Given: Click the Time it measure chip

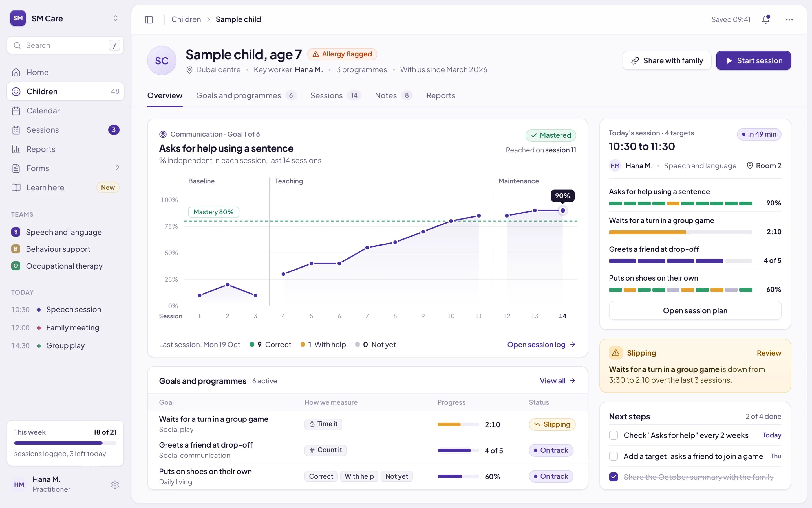Looking at the screenshot, I should click(323, 424).
